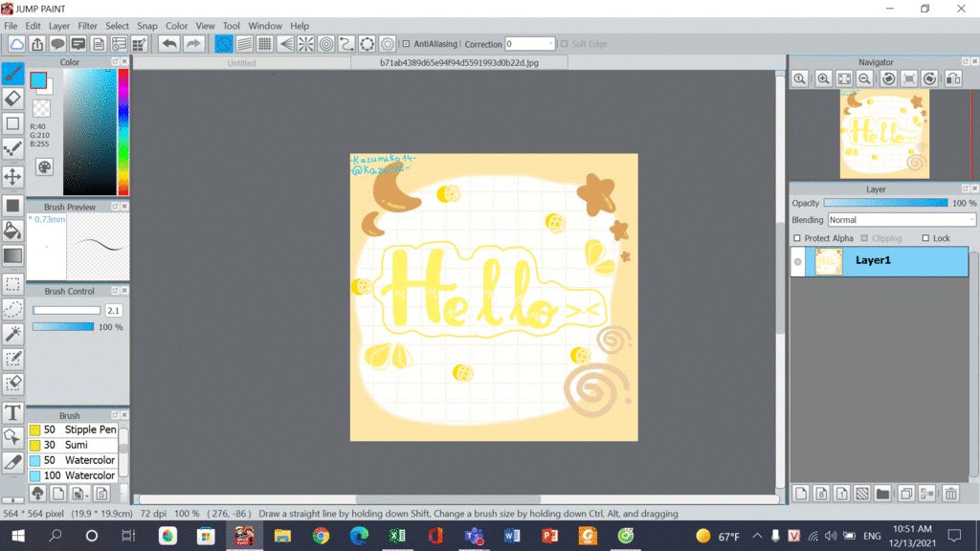Select the 30 Sumi brush
Screen dimensions: 980x551
click(73, 445)
